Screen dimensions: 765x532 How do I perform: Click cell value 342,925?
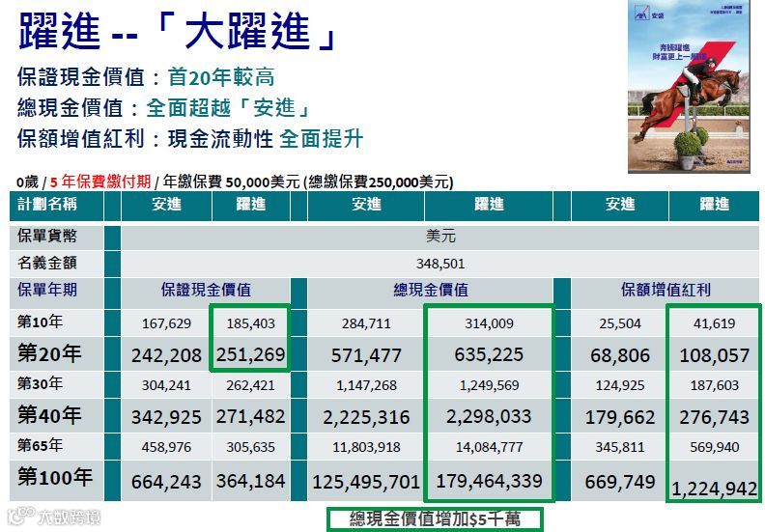pyautogui.click(x=166, y=417)
